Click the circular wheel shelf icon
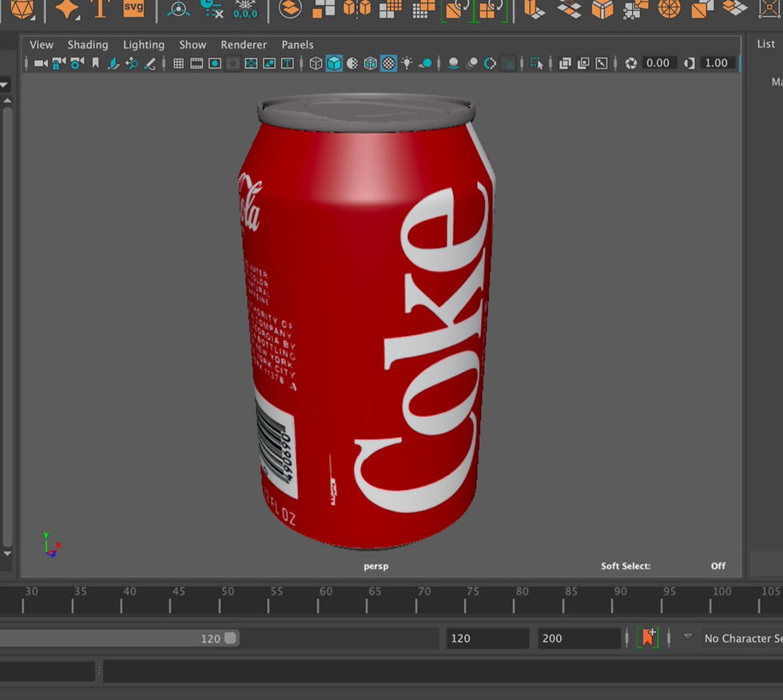 tap(670, 9)
